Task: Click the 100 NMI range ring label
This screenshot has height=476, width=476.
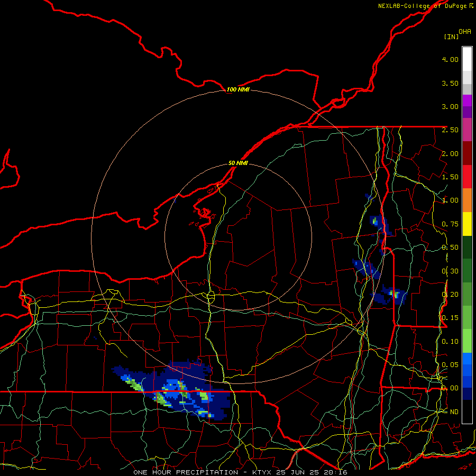Action: [x=238, y=89]
